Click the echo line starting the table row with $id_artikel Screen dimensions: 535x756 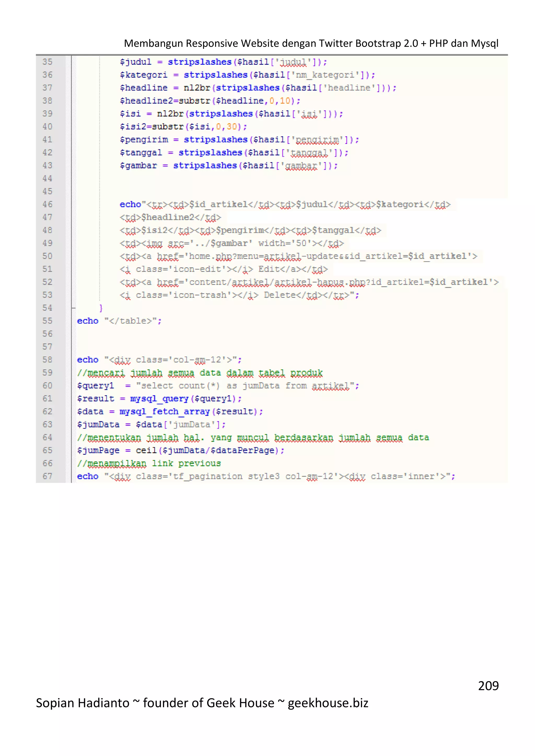pos(285,205)
